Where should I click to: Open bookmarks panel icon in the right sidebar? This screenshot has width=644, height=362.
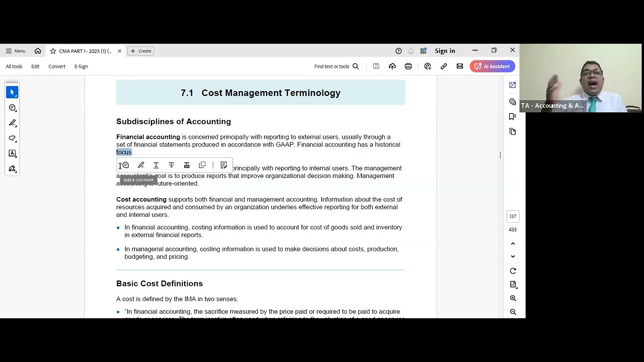click(513, 116)
